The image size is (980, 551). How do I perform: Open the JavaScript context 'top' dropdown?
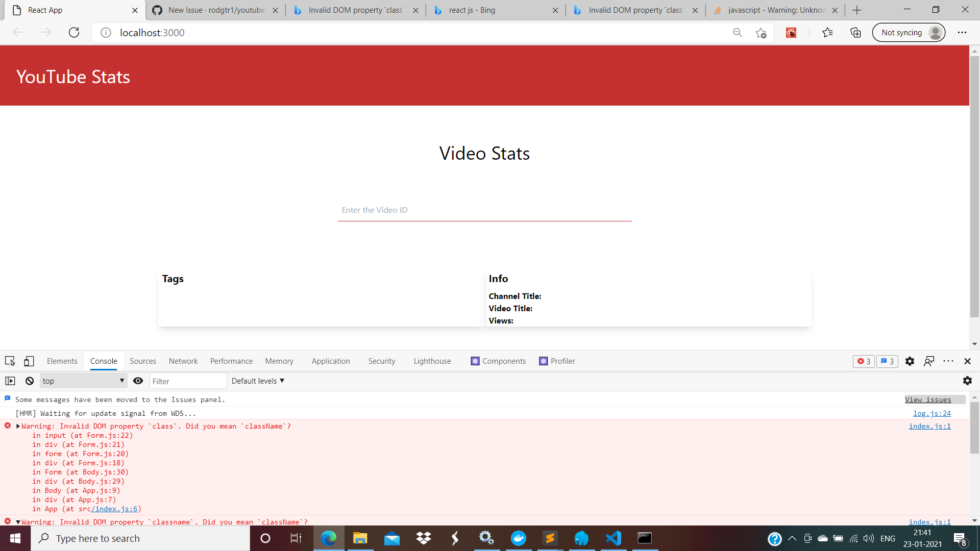[83, 381]
